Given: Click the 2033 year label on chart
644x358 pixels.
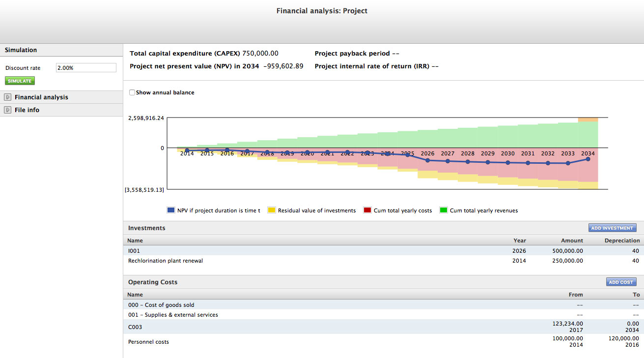Looking at the screenshot, I should point(568,153).
